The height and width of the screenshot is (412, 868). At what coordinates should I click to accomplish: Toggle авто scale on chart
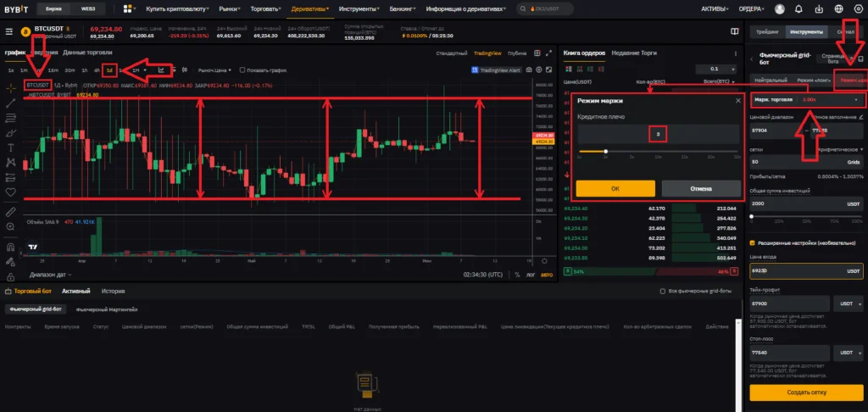(x=547, y=274)
